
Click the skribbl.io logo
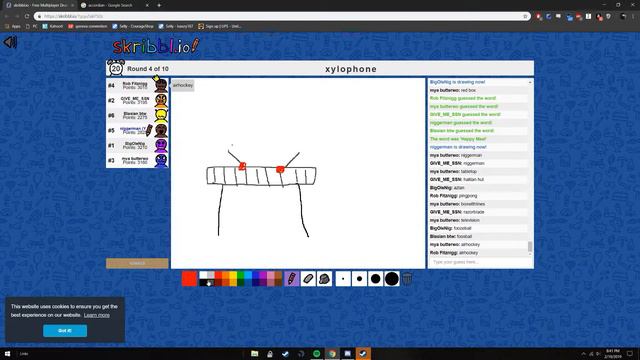tap(156, 46)
